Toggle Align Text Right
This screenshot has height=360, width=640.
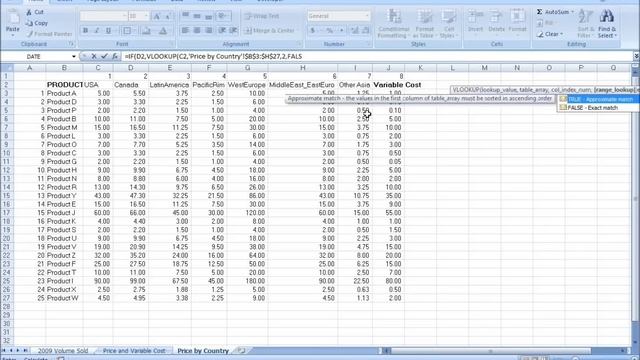coord(209,31)
